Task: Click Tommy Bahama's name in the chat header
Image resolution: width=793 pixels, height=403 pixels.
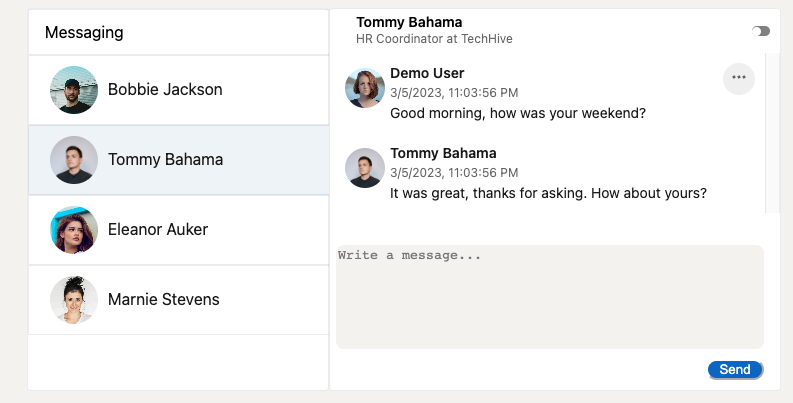Action: [x=409, y=22]
